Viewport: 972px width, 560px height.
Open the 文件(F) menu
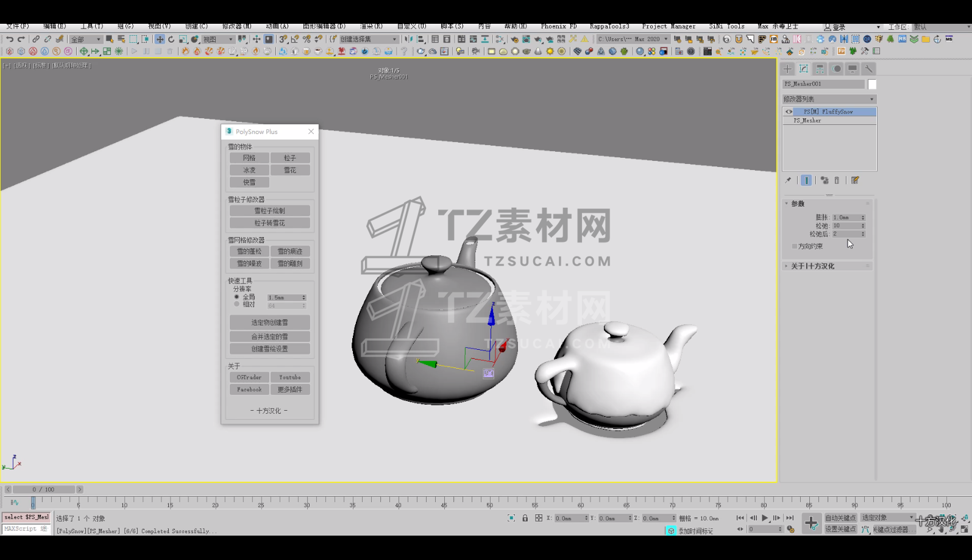[17, 27]
